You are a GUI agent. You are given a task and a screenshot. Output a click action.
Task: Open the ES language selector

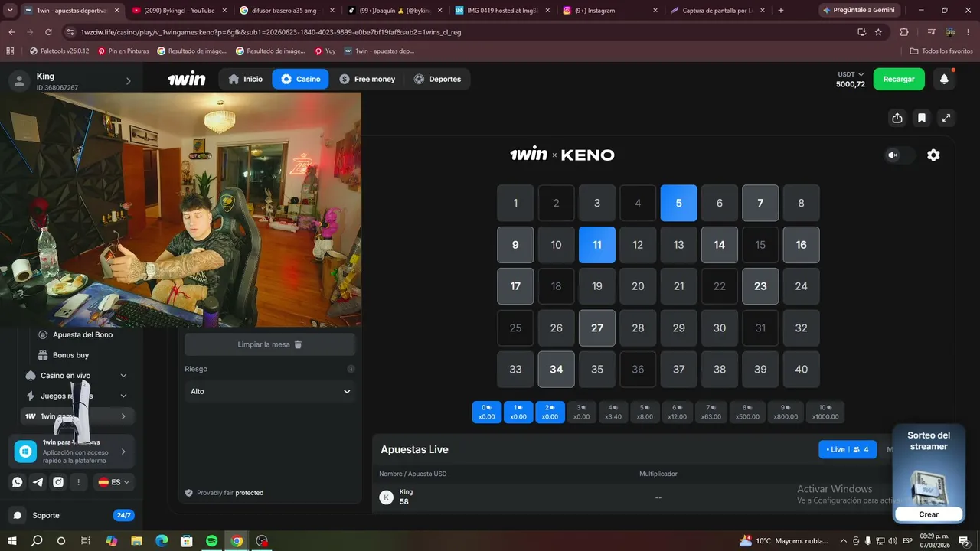(x=114, y=482)
